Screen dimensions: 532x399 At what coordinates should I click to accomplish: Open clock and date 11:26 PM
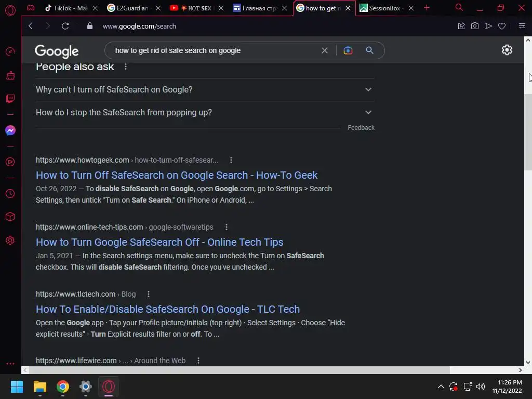pos(507,387)
